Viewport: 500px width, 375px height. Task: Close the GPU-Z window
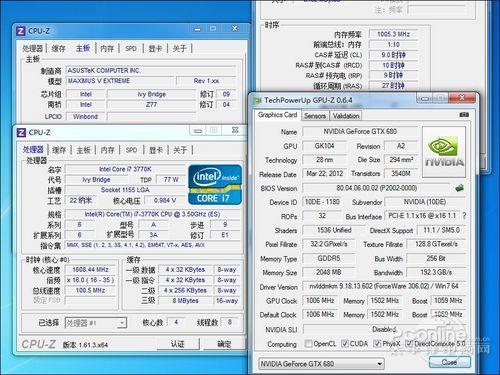[x=462, y=98]
